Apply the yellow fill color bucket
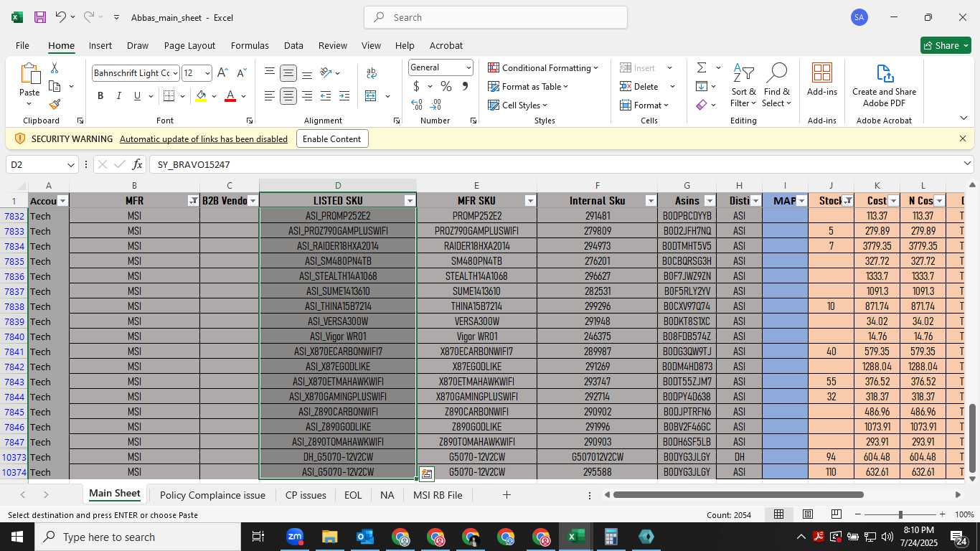The image size is (980, 551). [201, 96]
